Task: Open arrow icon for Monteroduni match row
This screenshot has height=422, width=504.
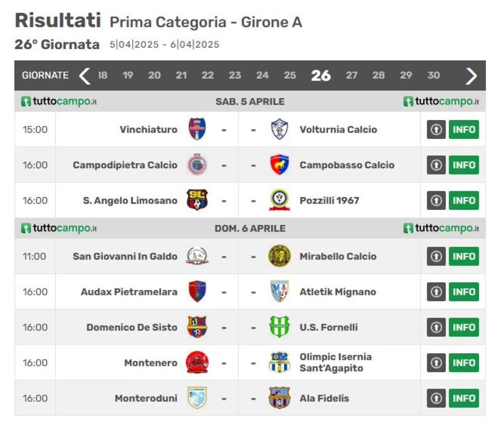Action: pos(436,398)
